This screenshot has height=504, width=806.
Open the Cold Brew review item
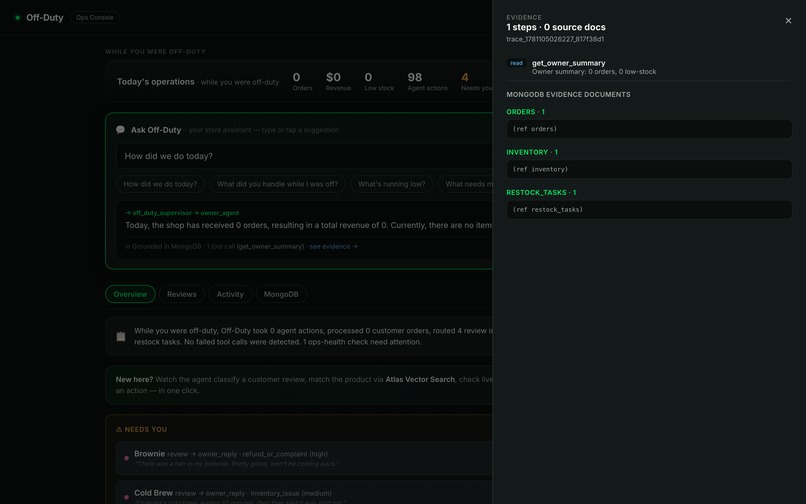(303, 493)
